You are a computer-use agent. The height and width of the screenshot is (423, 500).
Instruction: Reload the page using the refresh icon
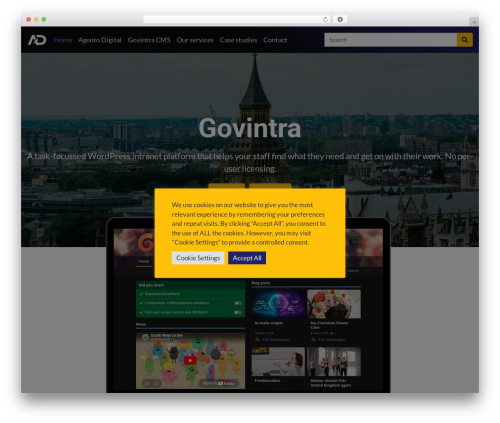point(325,19)
